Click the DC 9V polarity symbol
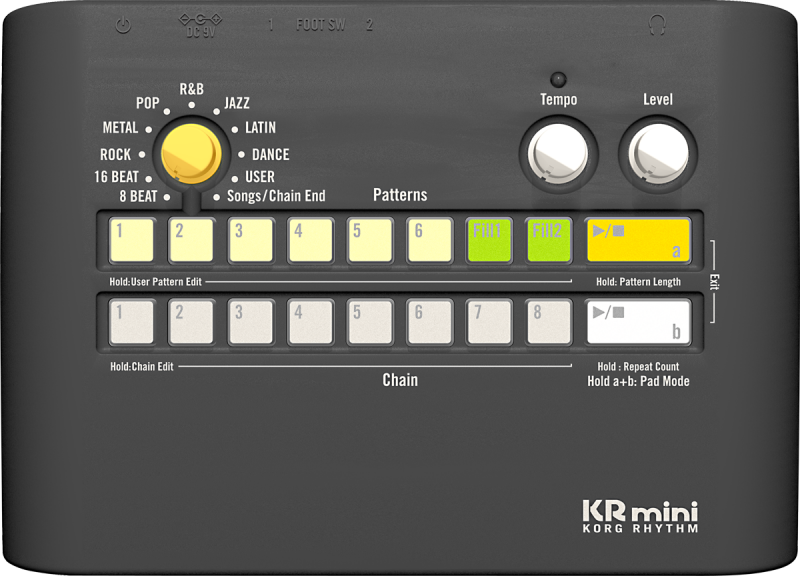This screenshot has width=800, height=576. tap(200, 20)
